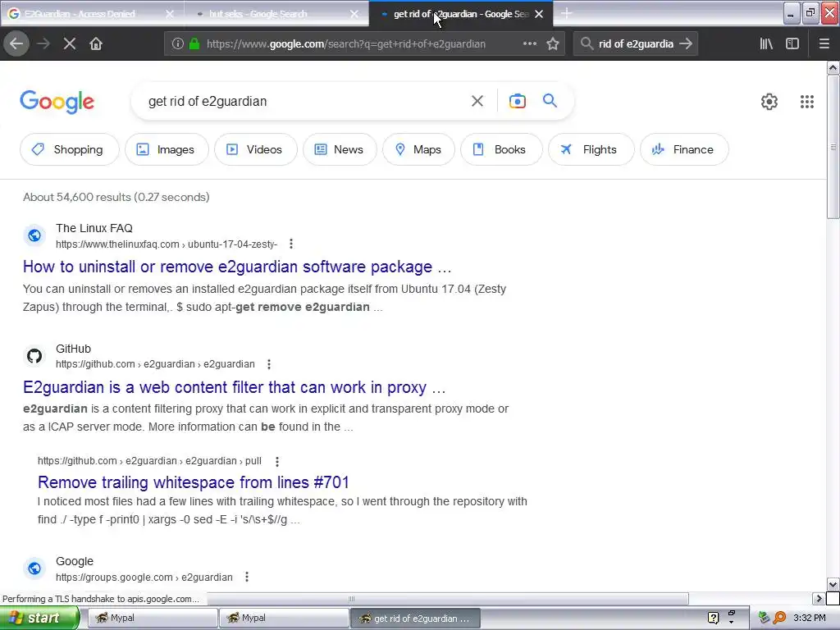The image size is (840, 630).
Task: Click scroll down arrow on vertical scrollbar
Action: tap(833, 584)
